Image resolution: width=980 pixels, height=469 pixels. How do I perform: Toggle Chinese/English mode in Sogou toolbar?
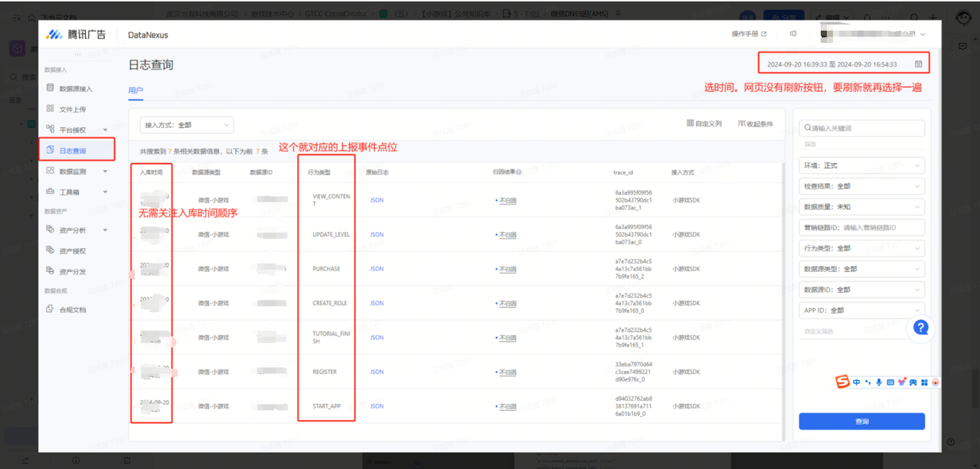(x=857, y=382)
